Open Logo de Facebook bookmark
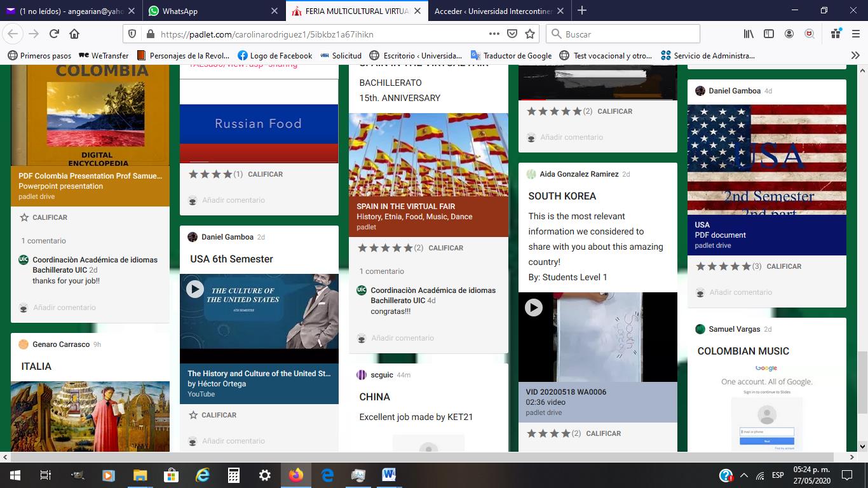 [x=275, y=55]
